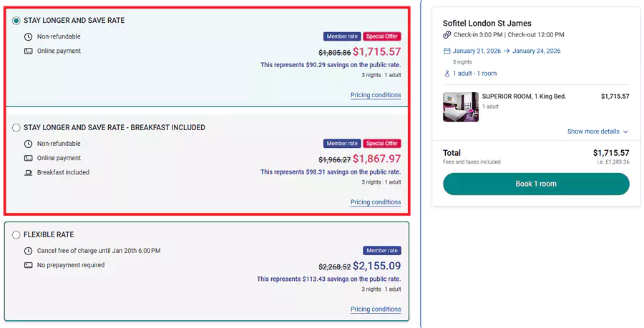
Task: Click the clock icon beside Cancel free of charge
Action: 29,251
